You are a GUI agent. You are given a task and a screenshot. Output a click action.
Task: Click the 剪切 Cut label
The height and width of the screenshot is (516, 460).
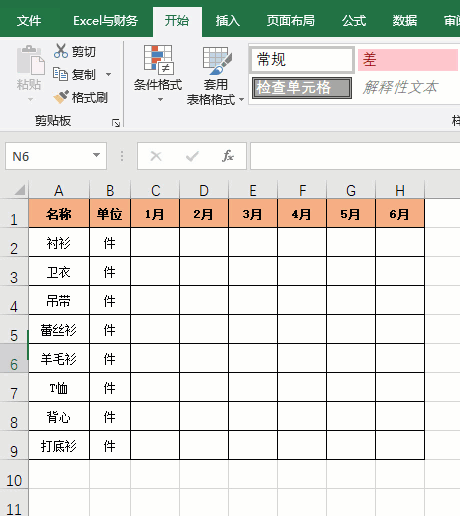84,51
